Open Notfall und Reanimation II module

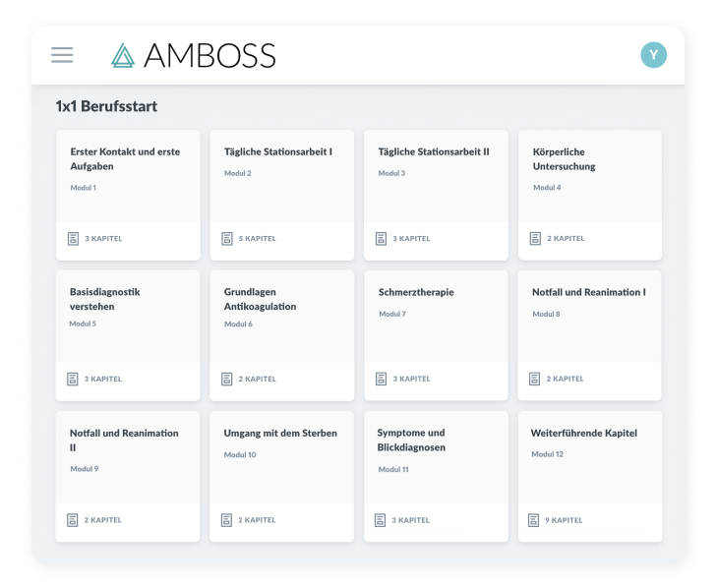pyautogui.click(x=128, y=477)
